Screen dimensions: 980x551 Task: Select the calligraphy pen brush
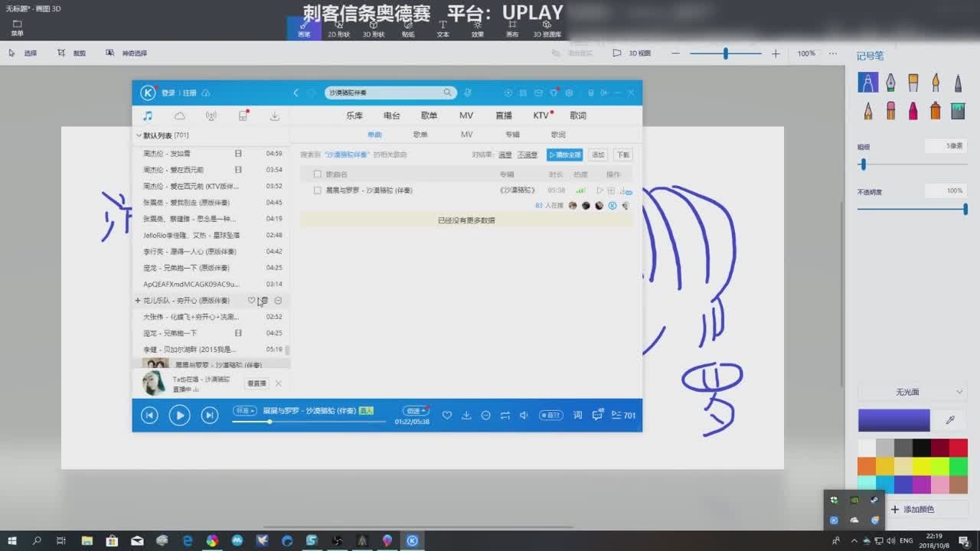pos(890,83)
